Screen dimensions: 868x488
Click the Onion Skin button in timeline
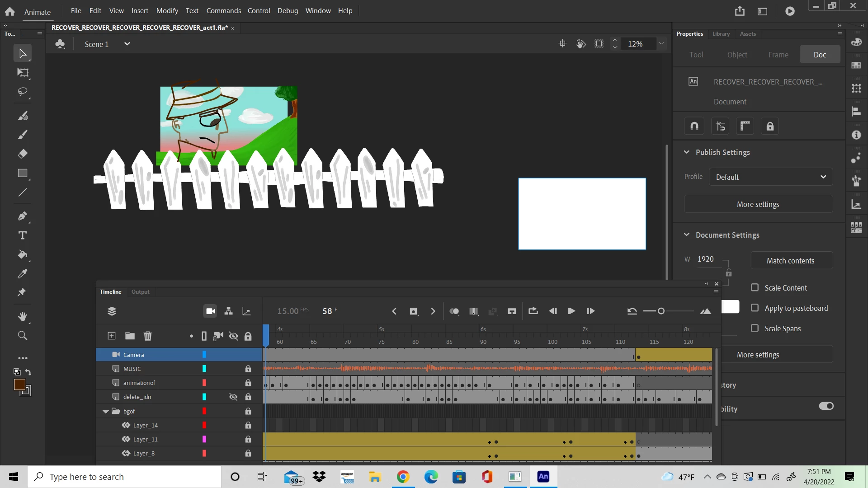[454, 311]
